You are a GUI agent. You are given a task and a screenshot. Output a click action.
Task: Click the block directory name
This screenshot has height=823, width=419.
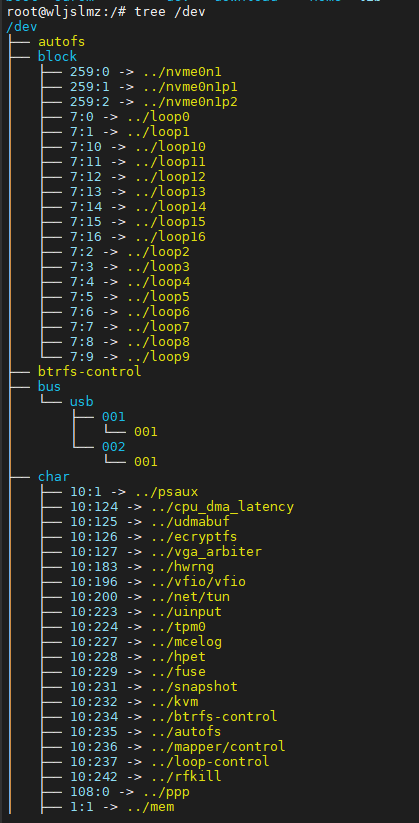(57, 56)
